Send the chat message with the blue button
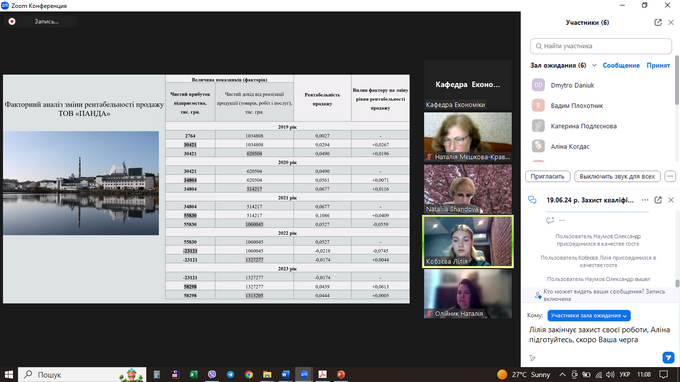Viewport: 680px width, 382px height. click(x=668, y=357)
